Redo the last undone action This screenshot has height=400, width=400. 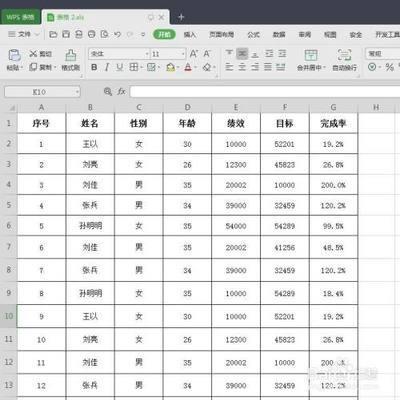click(130, 34)
